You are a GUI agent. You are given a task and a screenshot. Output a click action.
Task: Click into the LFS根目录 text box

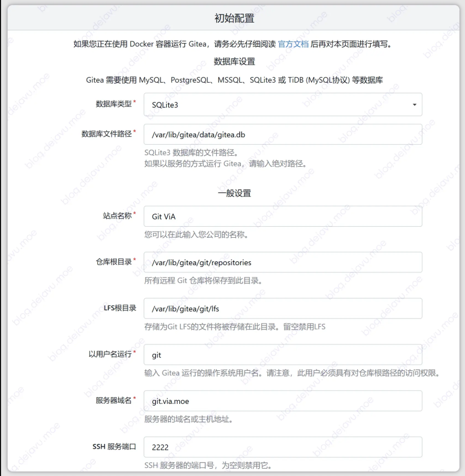coord(283,308)
